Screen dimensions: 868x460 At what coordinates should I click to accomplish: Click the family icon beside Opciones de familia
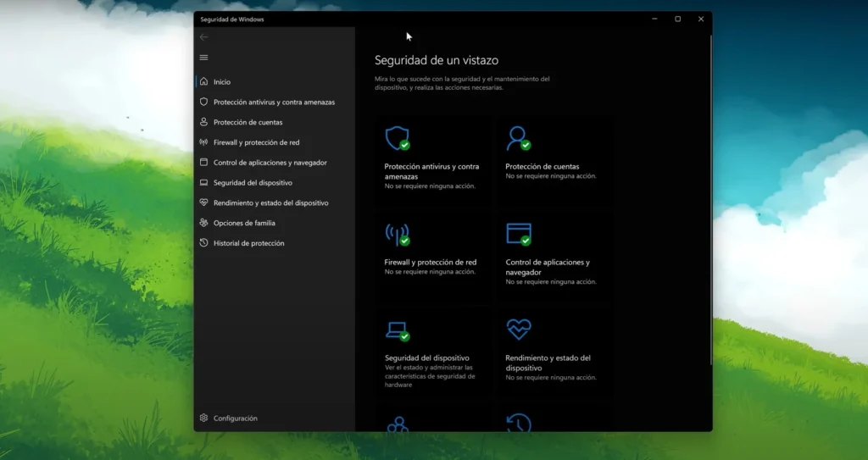(203, 223)
